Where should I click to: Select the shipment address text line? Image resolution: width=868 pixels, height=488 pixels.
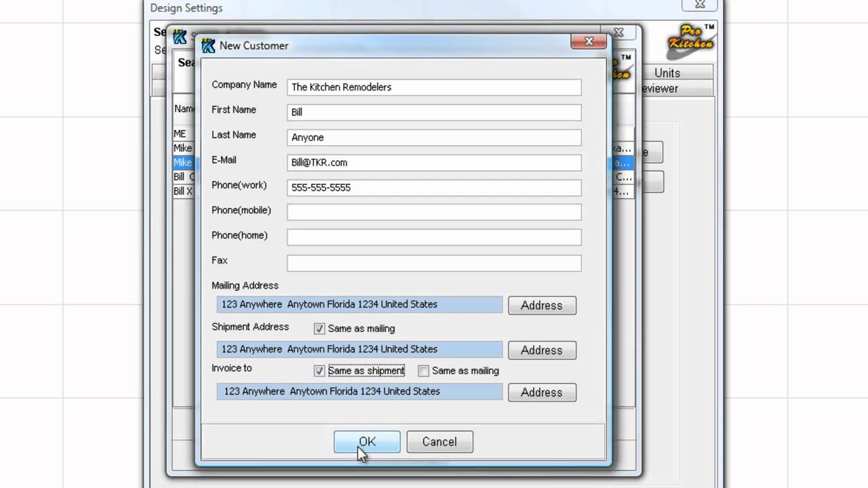(x=360, y=349)
